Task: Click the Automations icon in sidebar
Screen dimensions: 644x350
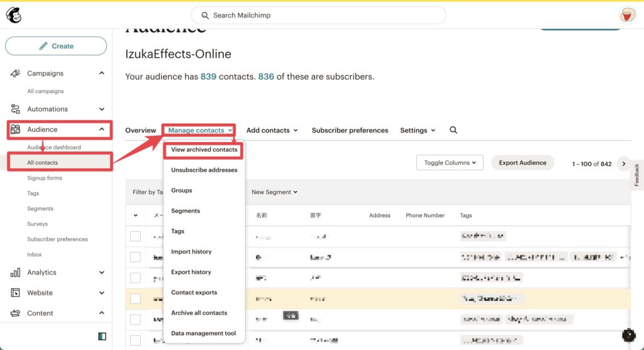Action: pos(15,109)
